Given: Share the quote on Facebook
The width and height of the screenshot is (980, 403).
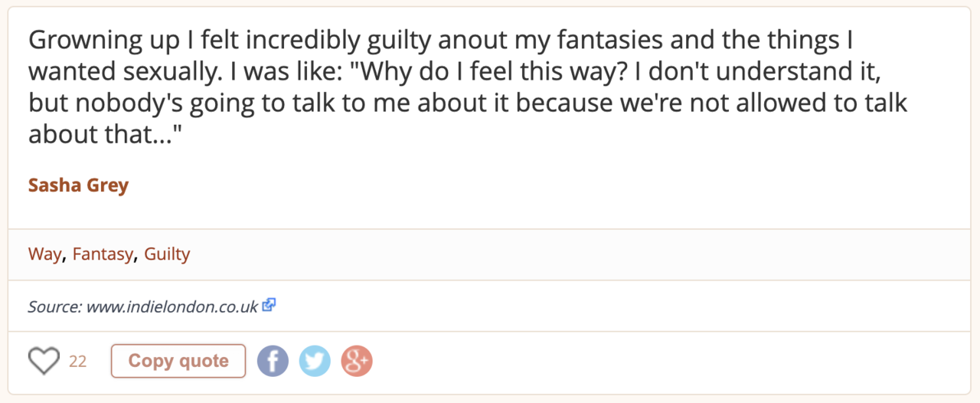Looking at the screenshot, I should 273,361.
